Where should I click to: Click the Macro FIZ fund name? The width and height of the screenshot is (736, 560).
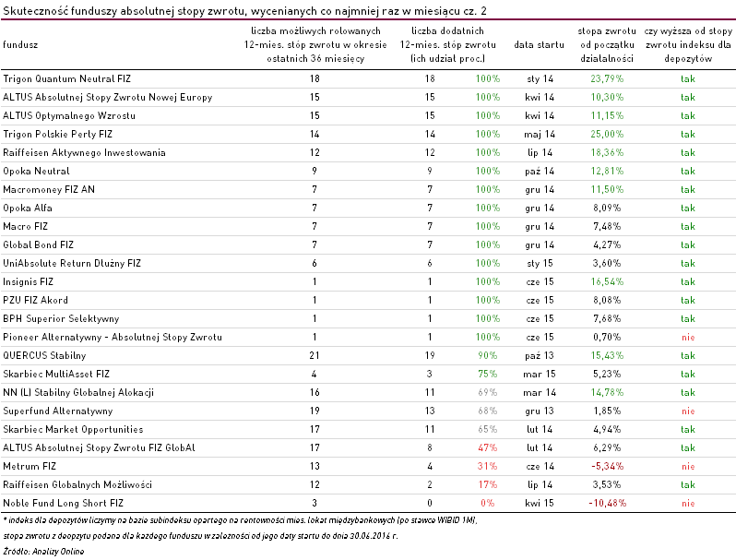click(x=25, y=226)
